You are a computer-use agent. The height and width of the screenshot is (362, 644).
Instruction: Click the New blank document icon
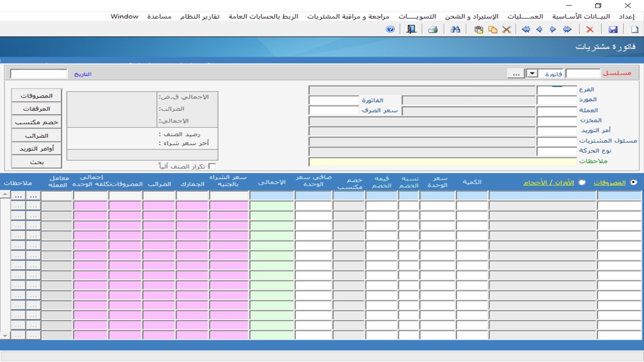634,30
